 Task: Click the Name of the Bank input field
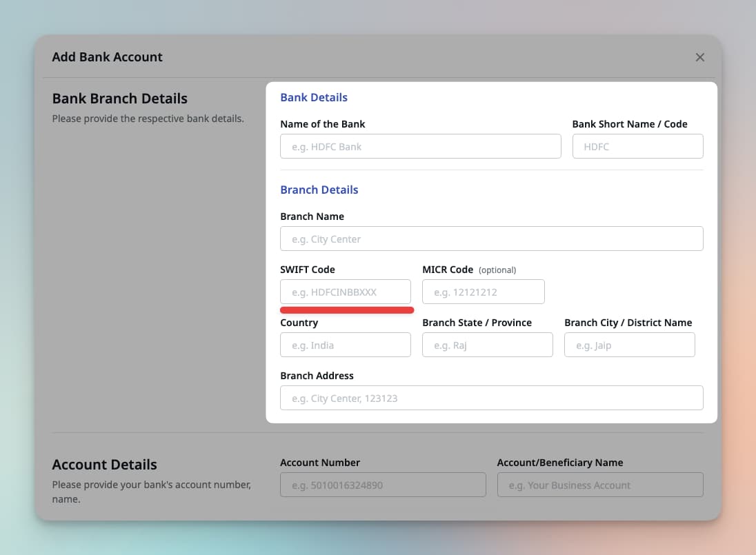coord(421,146)
